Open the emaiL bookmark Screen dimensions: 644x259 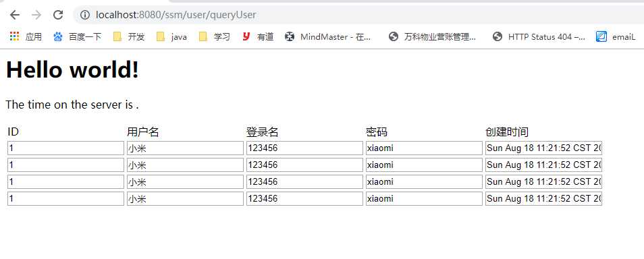tap(616, 37)
